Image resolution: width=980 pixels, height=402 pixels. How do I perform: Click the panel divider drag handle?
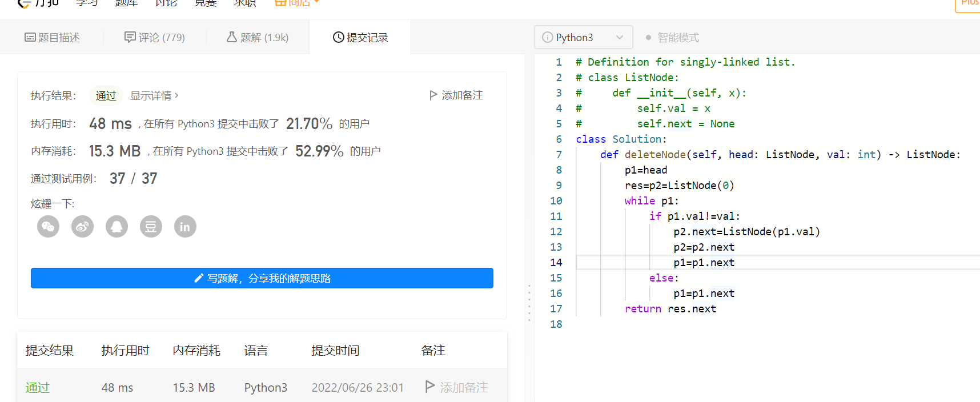[529, 303]
